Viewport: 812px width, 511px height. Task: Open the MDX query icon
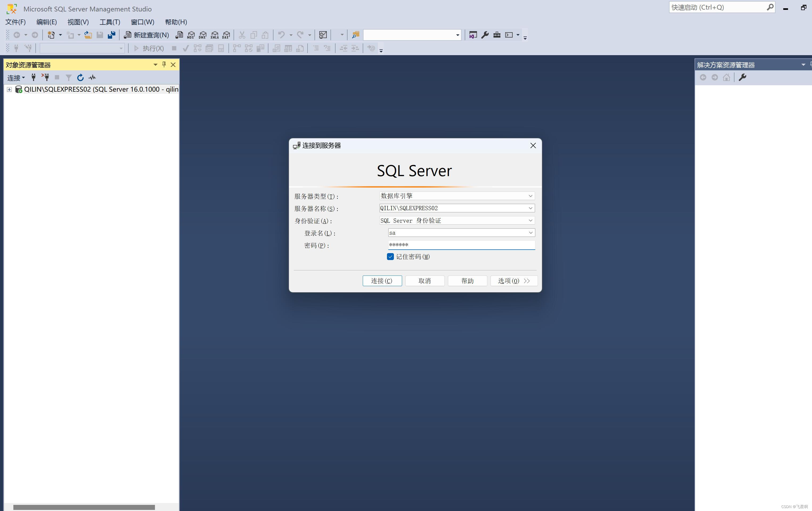click(191, 35)
